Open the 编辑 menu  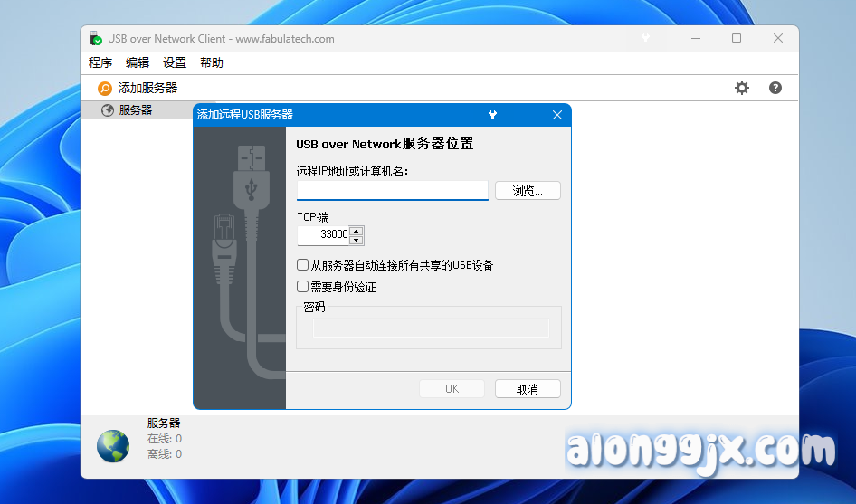(138, 62)
